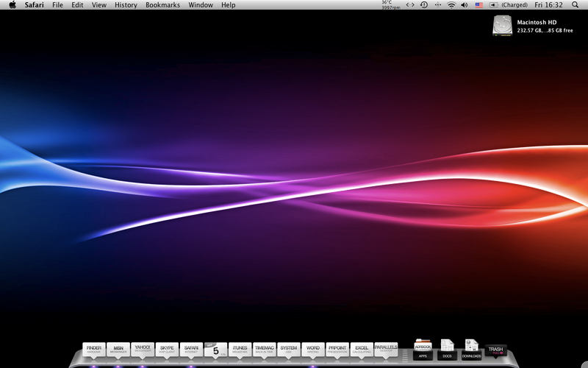The width and height of the screenshot is (588, 368).
Task: Select the Macintosh HD desktop drive
Action: 503,26
